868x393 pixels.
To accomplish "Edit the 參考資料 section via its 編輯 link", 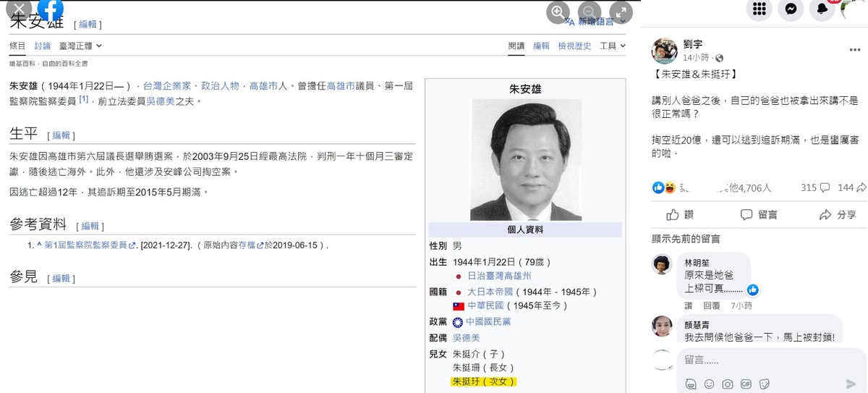I will pyautogui.click(x=90, y=226).
